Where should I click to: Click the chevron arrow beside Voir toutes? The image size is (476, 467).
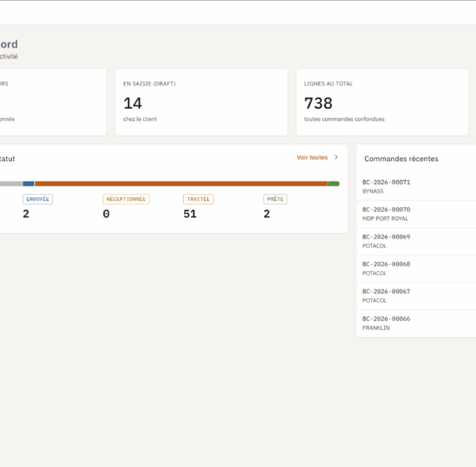point(336,157)
